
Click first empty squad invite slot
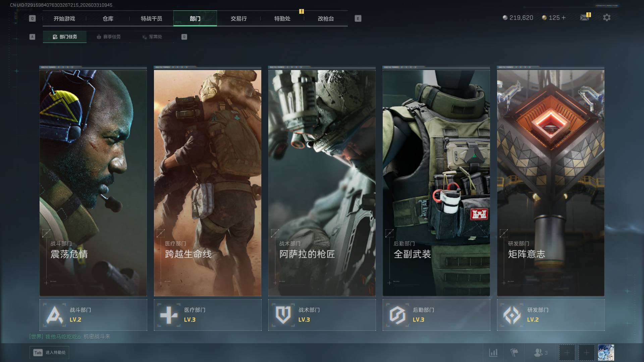567,353
